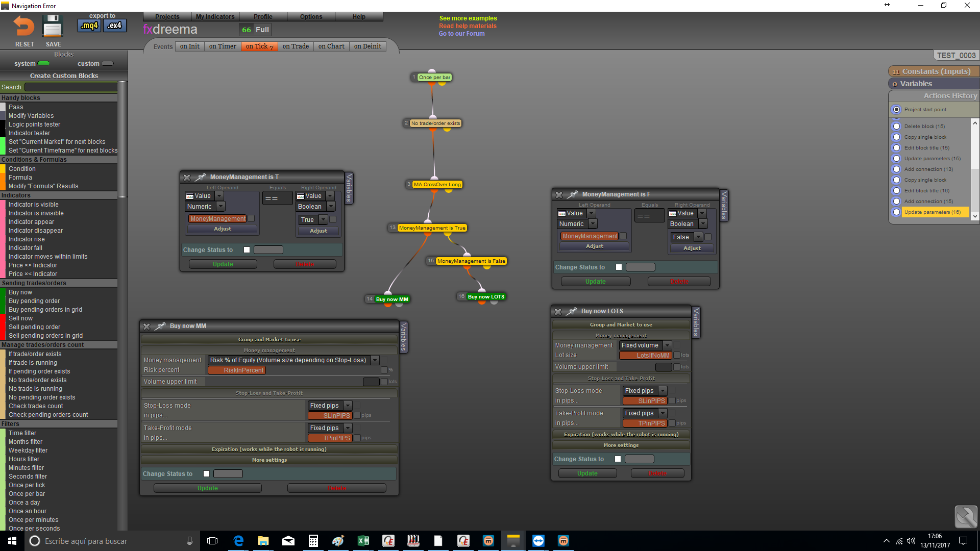Check Change Status to in MoneyManagement is F
980x551 pixels.
pos(619,267)
